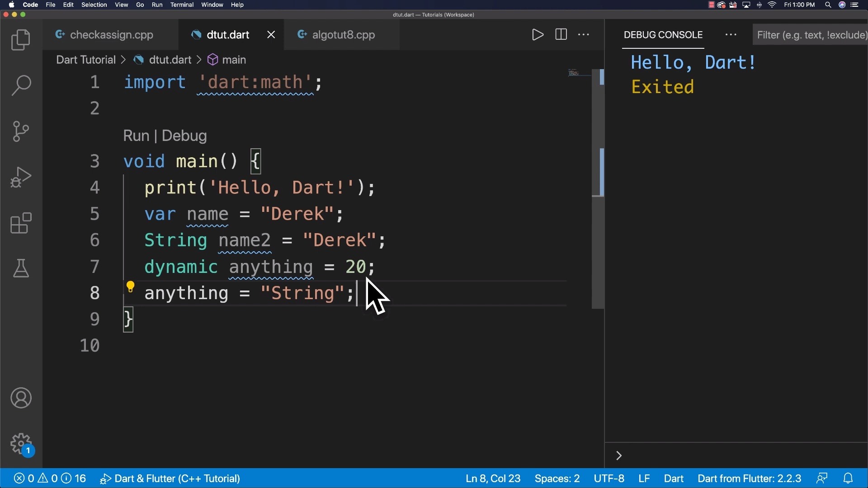Open the Run and Debug view icon
This screenshot has height=488, width=868.
pyautogui.click(x=21, y=177)
